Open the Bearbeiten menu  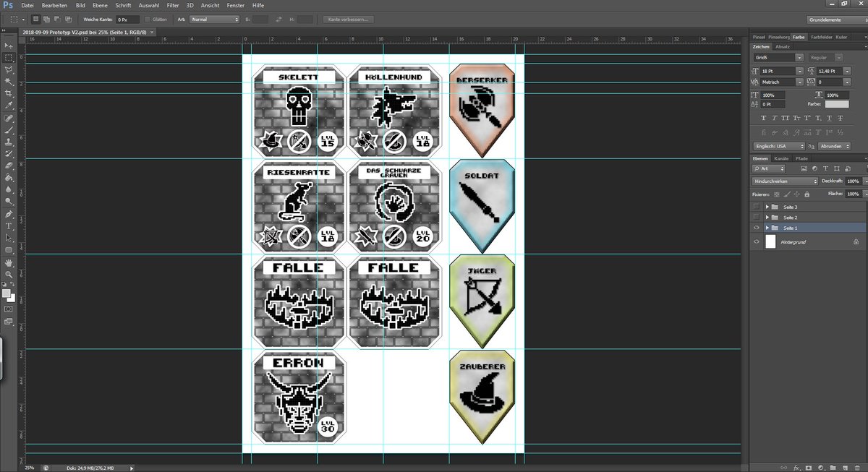point(54,5)
